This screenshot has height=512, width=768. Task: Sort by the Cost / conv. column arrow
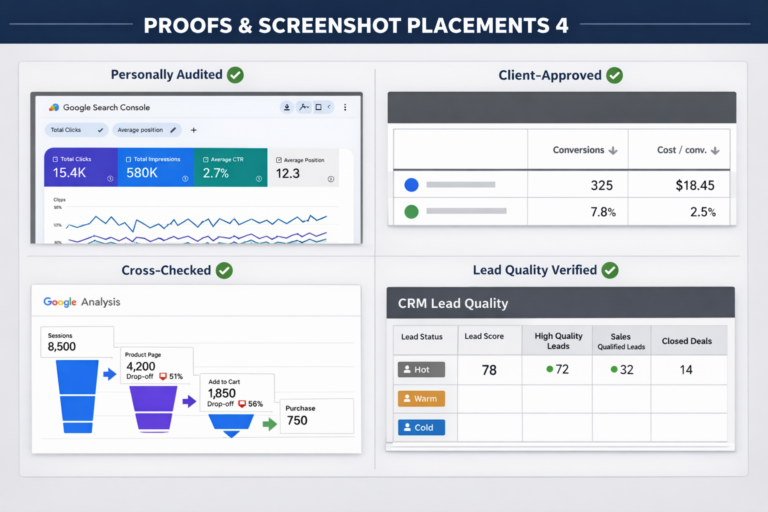tap(716, 151)
